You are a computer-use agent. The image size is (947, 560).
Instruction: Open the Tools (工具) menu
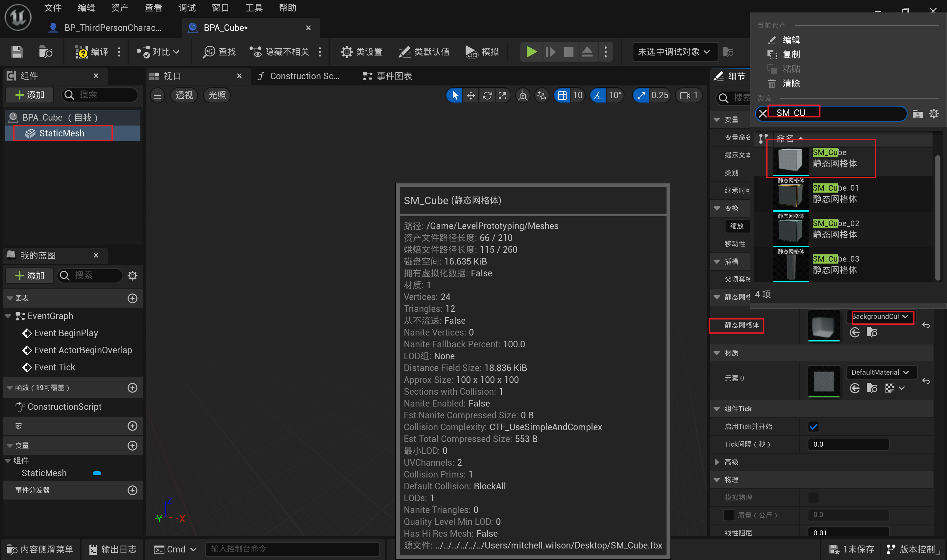[254, 8]
